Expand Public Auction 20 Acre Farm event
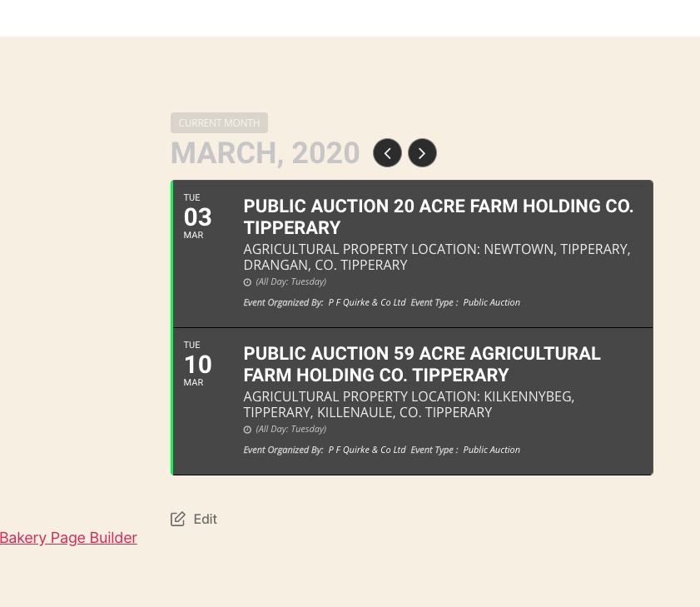The image size is (700, 607). (438, 216)
